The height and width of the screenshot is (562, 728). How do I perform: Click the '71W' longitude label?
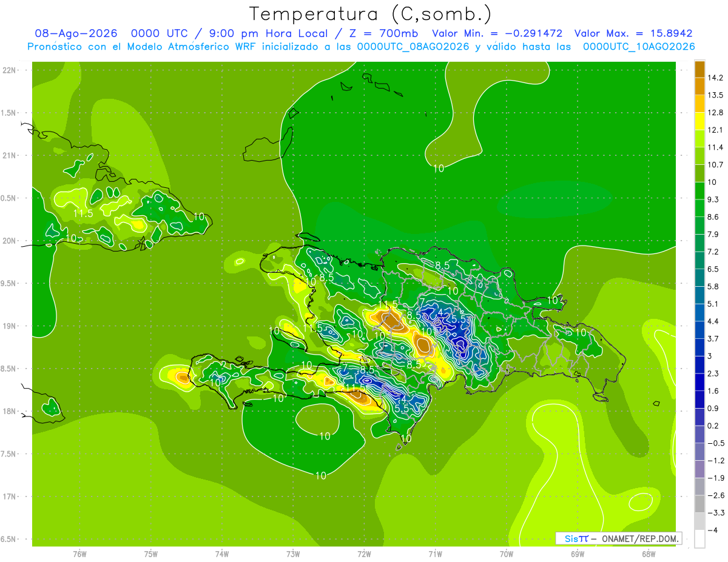(x=436, y=554)
